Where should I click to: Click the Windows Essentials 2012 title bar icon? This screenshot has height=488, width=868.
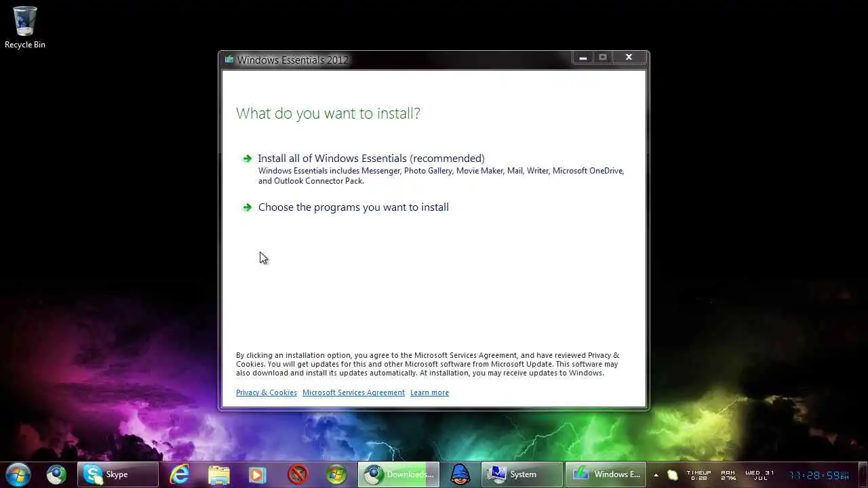229,60
